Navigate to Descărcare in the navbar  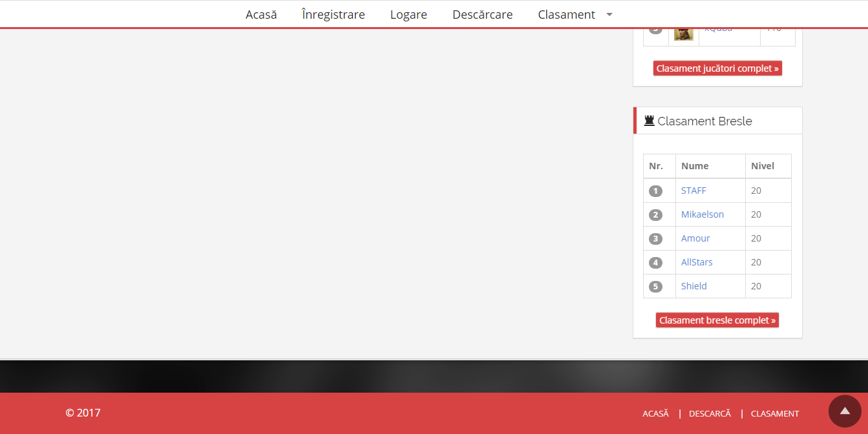(x=483, y=14)
